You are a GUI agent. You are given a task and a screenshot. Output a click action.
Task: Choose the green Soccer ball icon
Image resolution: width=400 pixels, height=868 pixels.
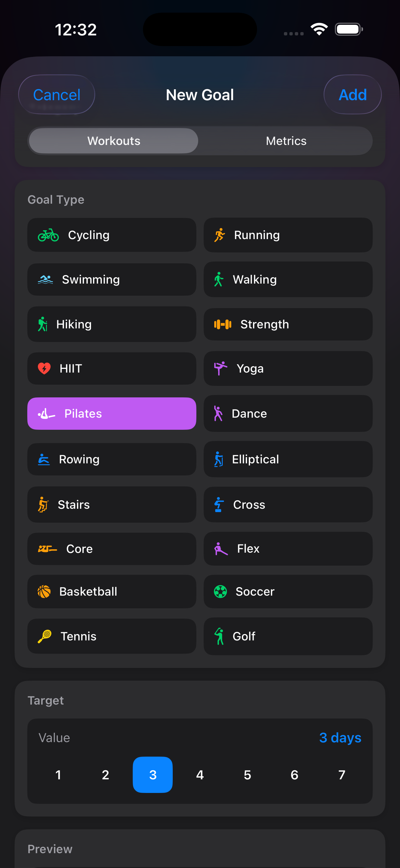click(221, 592)
